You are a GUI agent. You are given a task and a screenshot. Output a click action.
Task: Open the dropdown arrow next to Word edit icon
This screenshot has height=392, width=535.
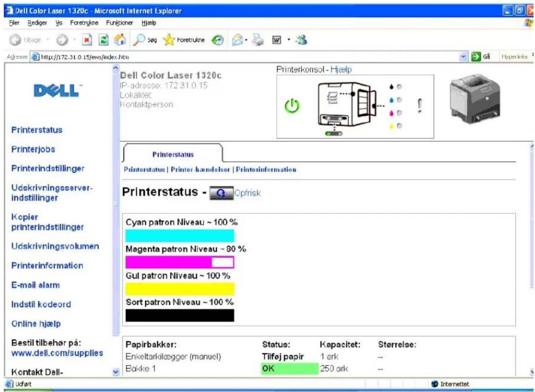coord(289,40)
